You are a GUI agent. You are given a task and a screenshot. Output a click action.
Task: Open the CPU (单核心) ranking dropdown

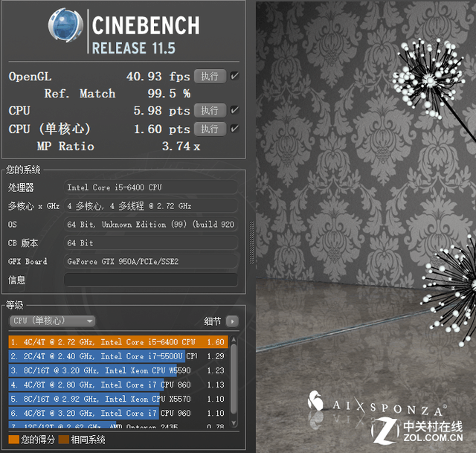coord(52,321)
